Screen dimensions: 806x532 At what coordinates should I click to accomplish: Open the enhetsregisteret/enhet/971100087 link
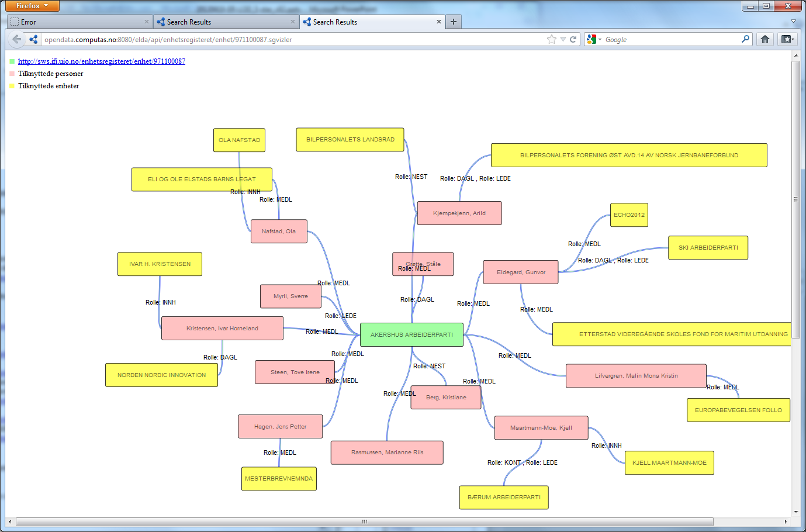tap(102, 61)
